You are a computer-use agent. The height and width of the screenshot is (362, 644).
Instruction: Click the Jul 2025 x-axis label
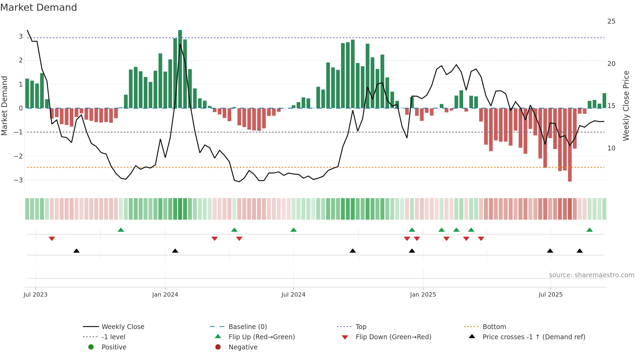551,294
